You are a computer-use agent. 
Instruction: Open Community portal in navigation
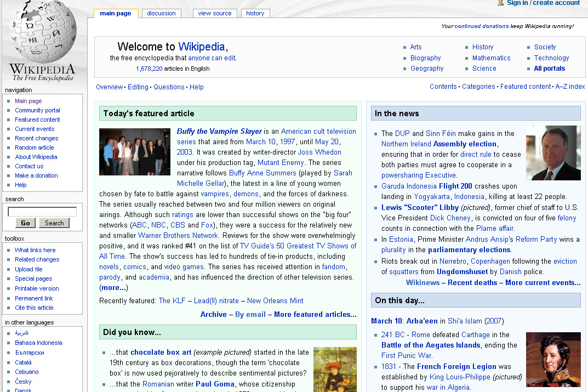tap(37, 110)
